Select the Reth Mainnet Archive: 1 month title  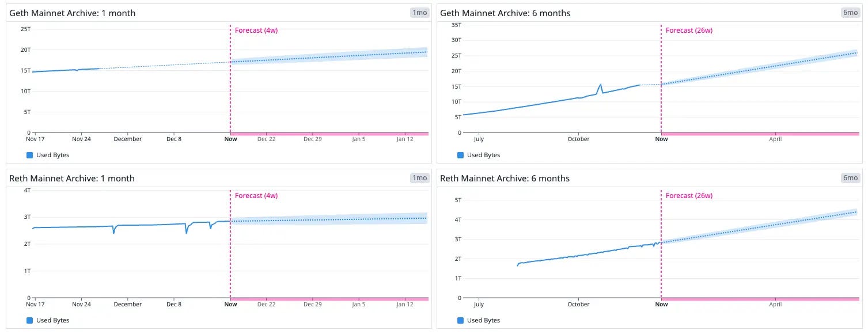[x=72, y=178]
